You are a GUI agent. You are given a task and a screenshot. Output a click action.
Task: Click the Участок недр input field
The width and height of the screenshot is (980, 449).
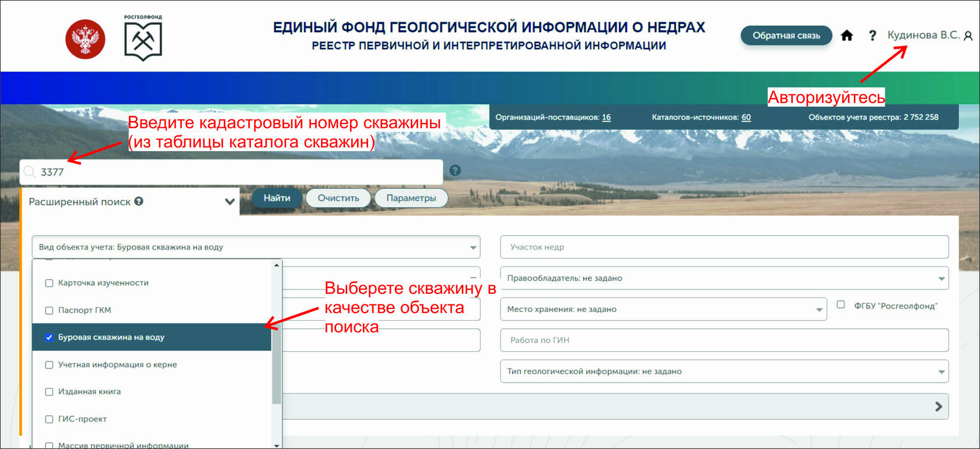724,247
